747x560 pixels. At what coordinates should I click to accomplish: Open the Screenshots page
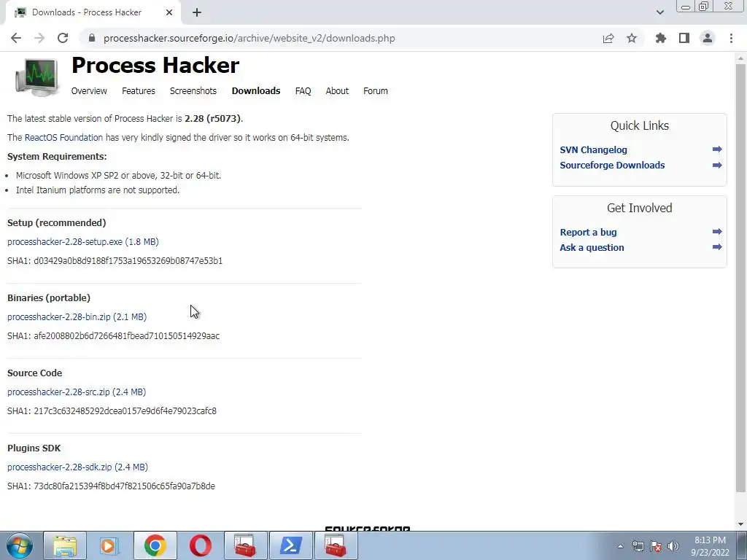(193, 91)
